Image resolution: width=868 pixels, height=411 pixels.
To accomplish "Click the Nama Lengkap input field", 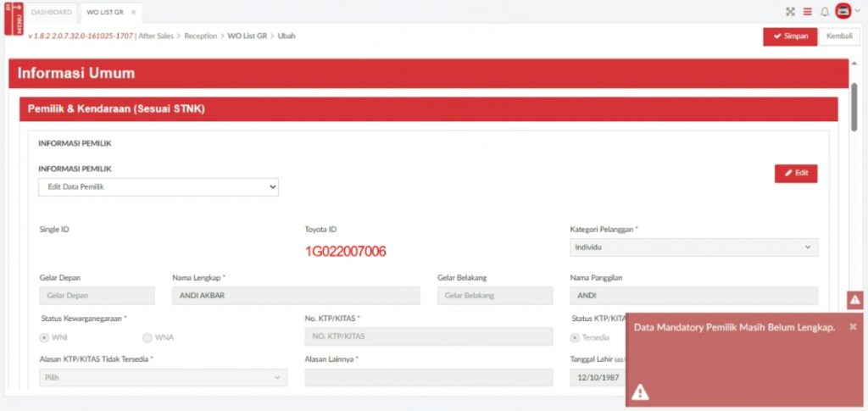I will pos(296,296).
